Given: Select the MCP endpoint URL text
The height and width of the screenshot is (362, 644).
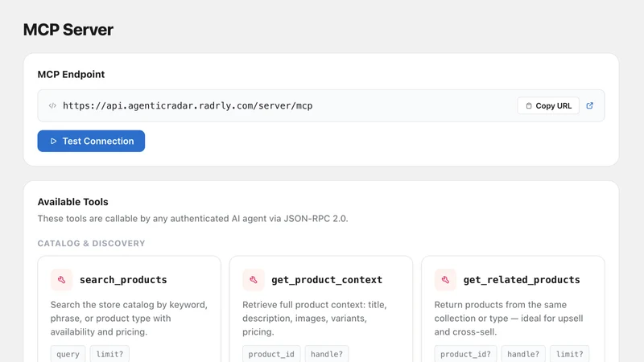Looking at the screenshot, I should tap(188, 105).
